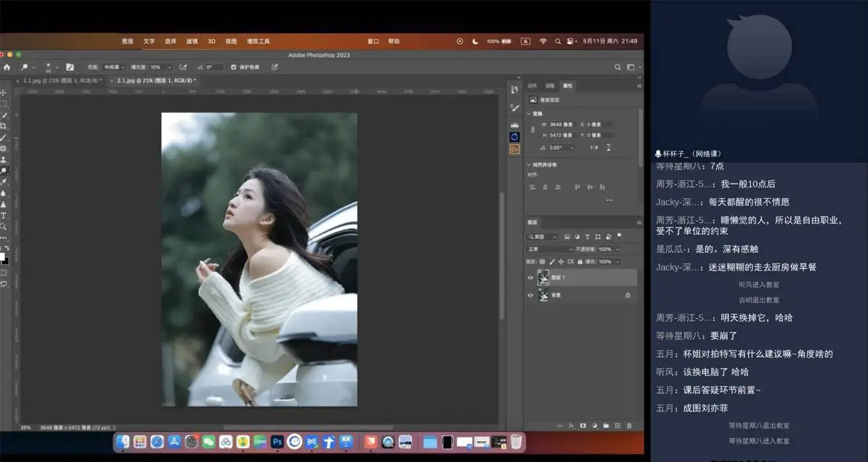Open the 范围 range dropdown (中间调)
Screen dimensions: 868x462
pyautogui.click(x=114, y=67)
